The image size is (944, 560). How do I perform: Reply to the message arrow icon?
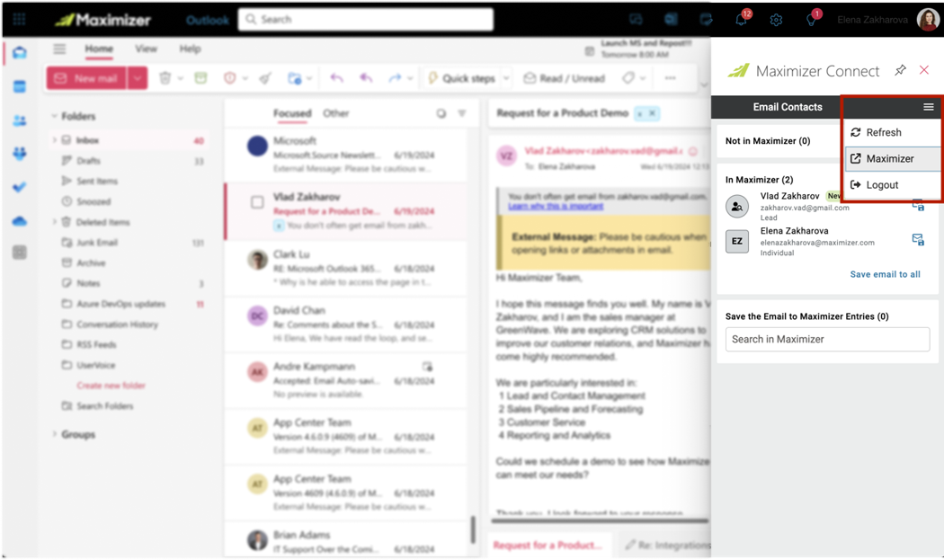[336, 78]
